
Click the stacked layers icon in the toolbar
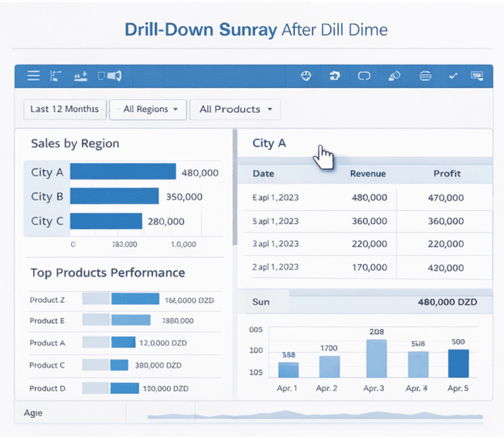coord(426,76)
